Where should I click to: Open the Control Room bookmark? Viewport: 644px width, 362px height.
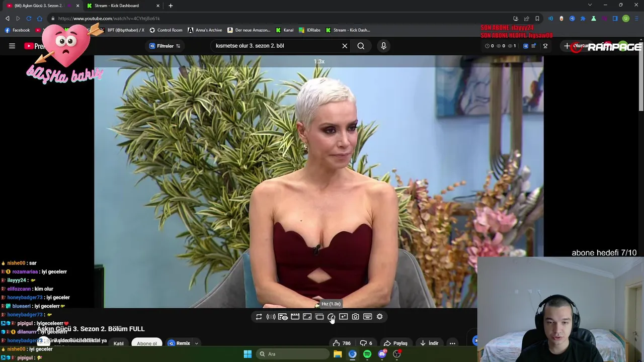click(x=166, y=30)
